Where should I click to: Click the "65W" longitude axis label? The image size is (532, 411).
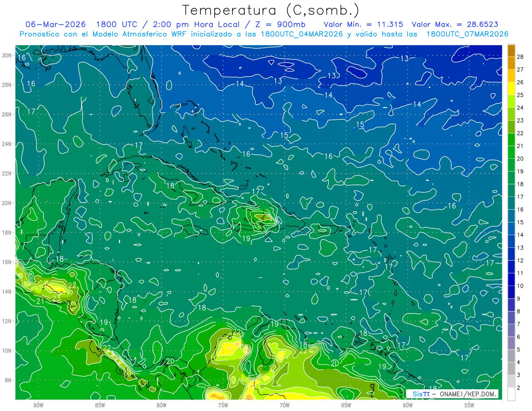pyautogui.click(x=346, y=406)
